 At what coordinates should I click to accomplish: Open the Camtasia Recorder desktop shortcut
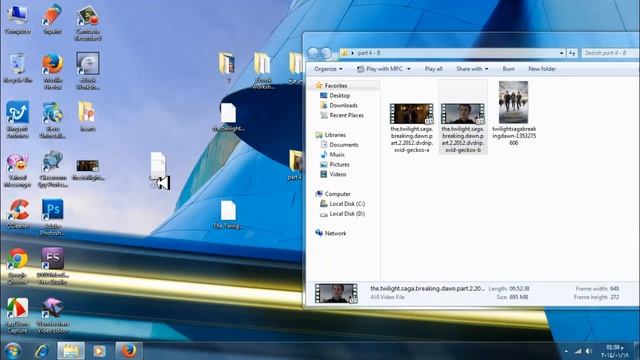tap(88, 23)
